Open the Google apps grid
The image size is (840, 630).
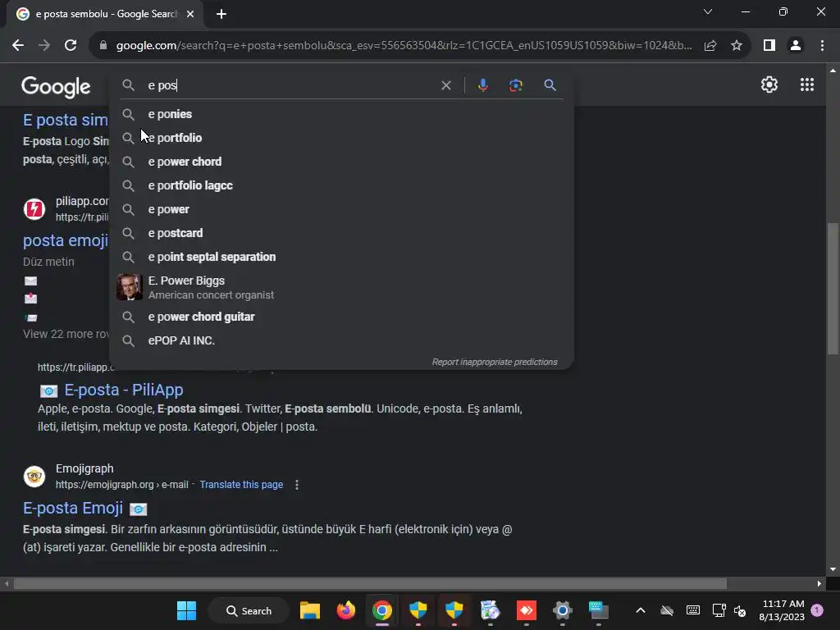(x=807, y=84)
